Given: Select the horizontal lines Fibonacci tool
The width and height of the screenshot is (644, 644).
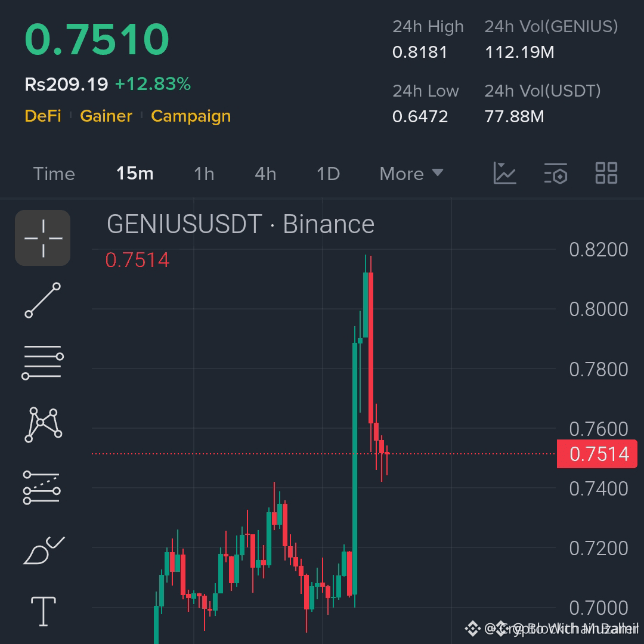Looking at the screenshot, I should click(x=43, y=362).
